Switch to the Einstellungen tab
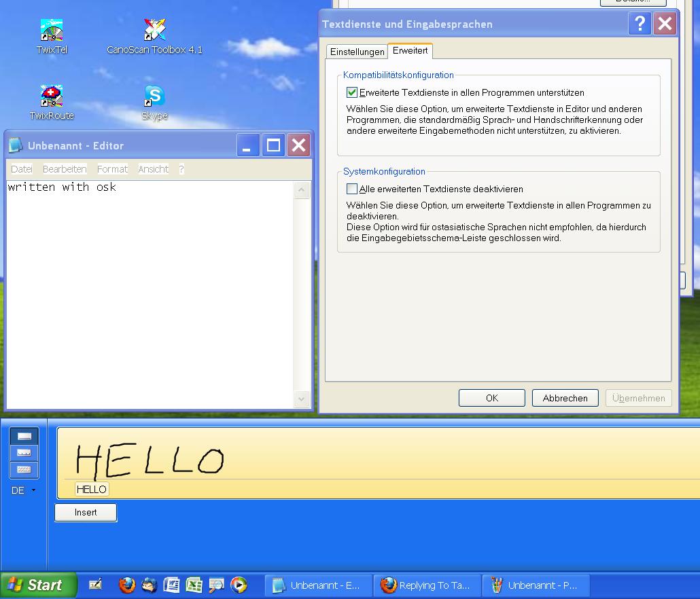The height and width of the screenshot is (599, 700). click(357, 52)
